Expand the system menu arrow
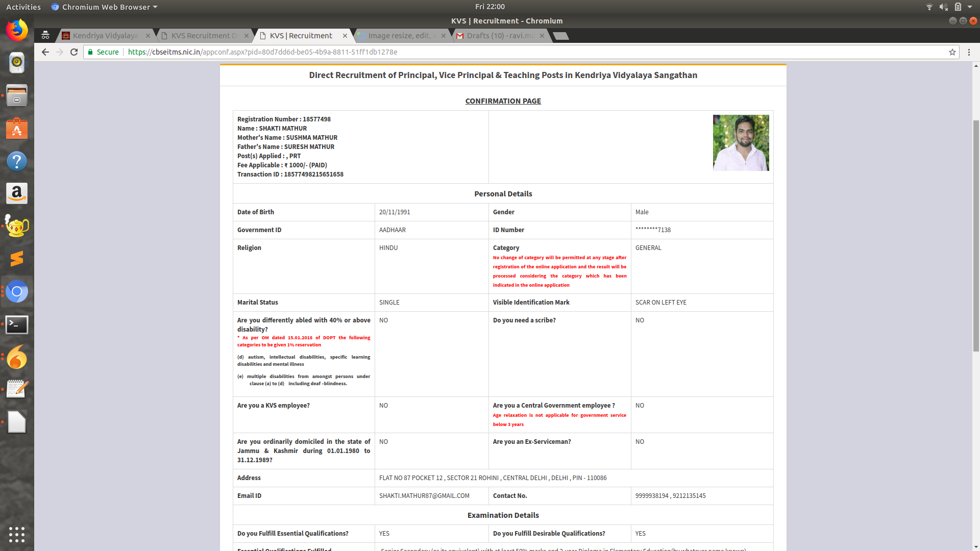Viewport: 980px width, 551px height. (x=970, y=7)
